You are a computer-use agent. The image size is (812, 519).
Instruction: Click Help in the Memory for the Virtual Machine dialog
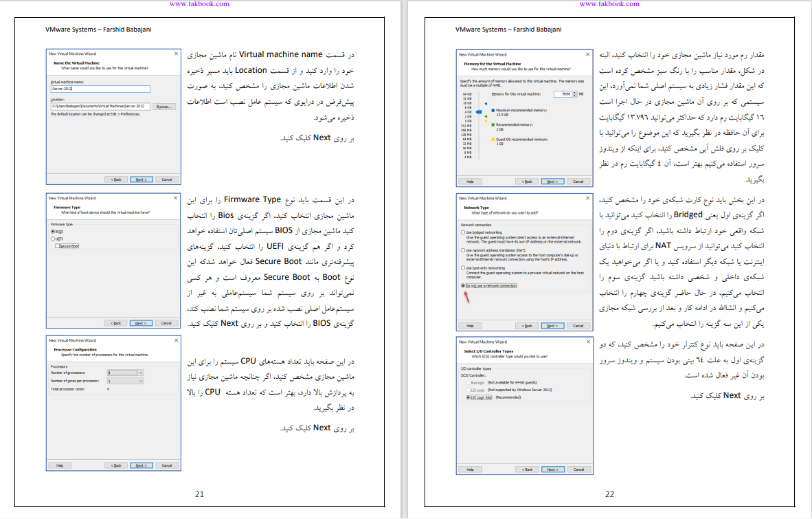pyautogui.click(x=470, y=181)
